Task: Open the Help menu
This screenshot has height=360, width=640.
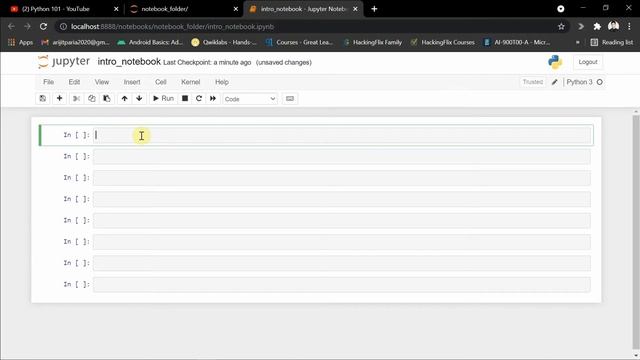Action: (x=222, y=82)
